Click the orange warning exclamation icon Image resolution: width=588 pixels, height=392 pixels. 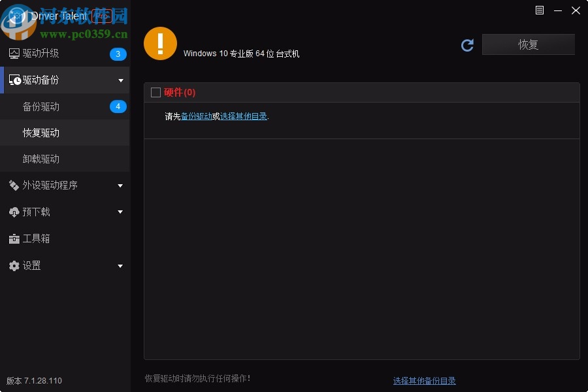click(x=160, y=44)
